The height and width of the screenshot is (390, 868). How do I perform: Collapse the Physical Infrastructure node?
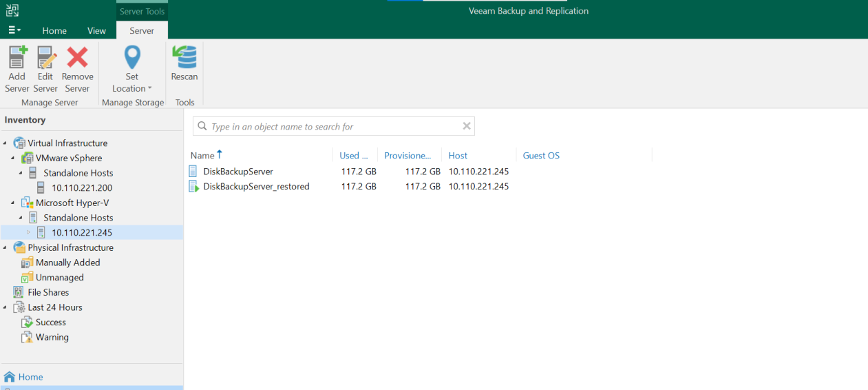click(6, 248)
